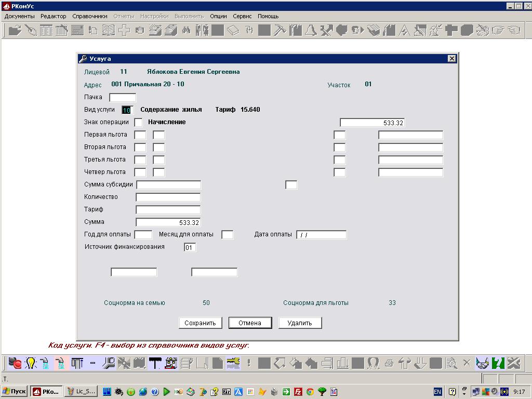
Task: Click the Месяц для оплаты field
Action: pyautogui.click(x=227, y=235)
